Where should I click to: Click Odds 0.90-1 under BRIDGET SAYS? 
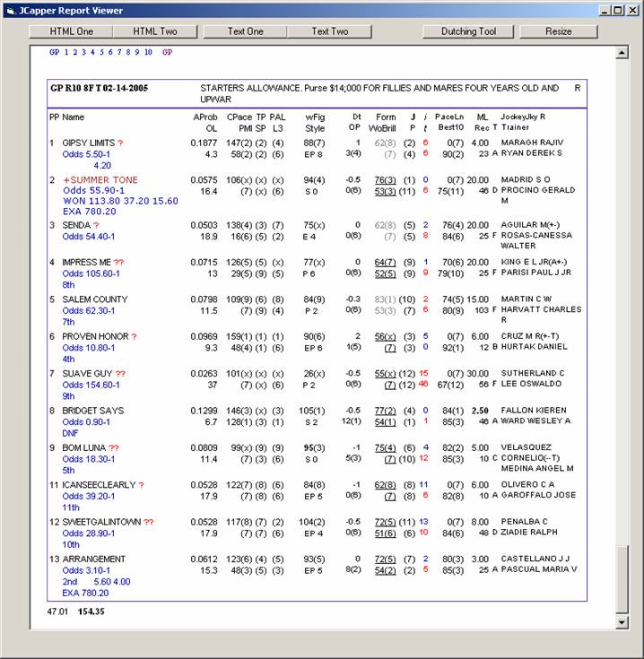click(86, 422)
